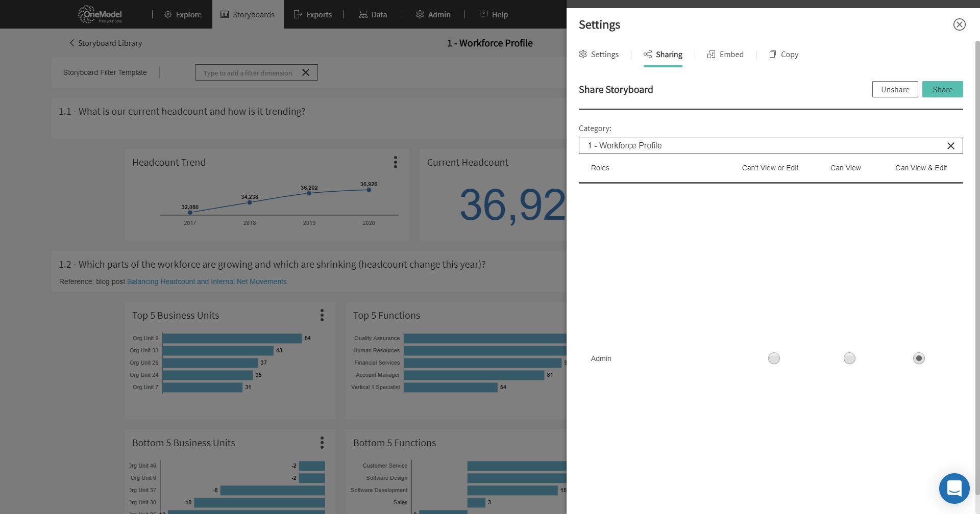Click the 2017 data point 32,080
The image size is (980, 514).
(190, 212)
